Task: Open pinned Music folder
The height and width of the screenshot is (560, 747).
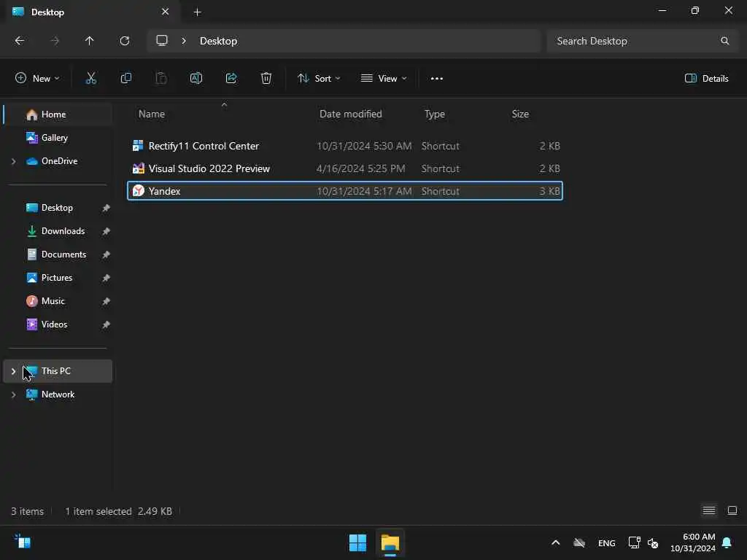Action: [x=58, y=301]
